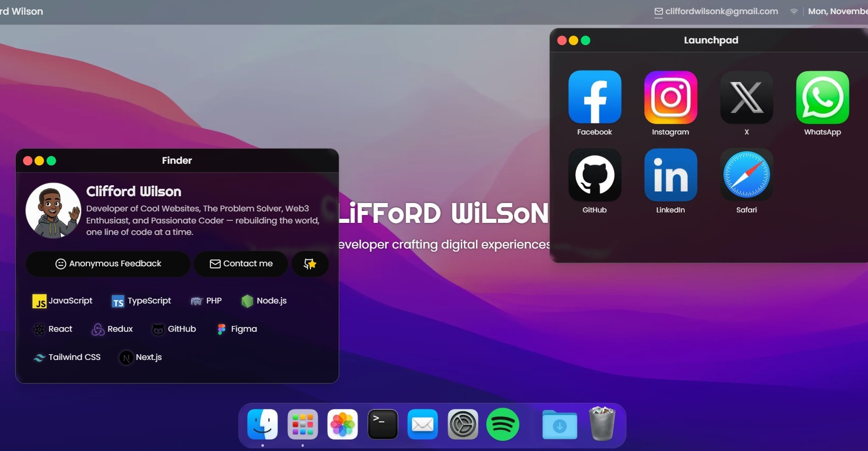The width and height of the screenshot is (868, 451).
Task: Open System Settings gear in the dock
Action: tap(463, 424)
